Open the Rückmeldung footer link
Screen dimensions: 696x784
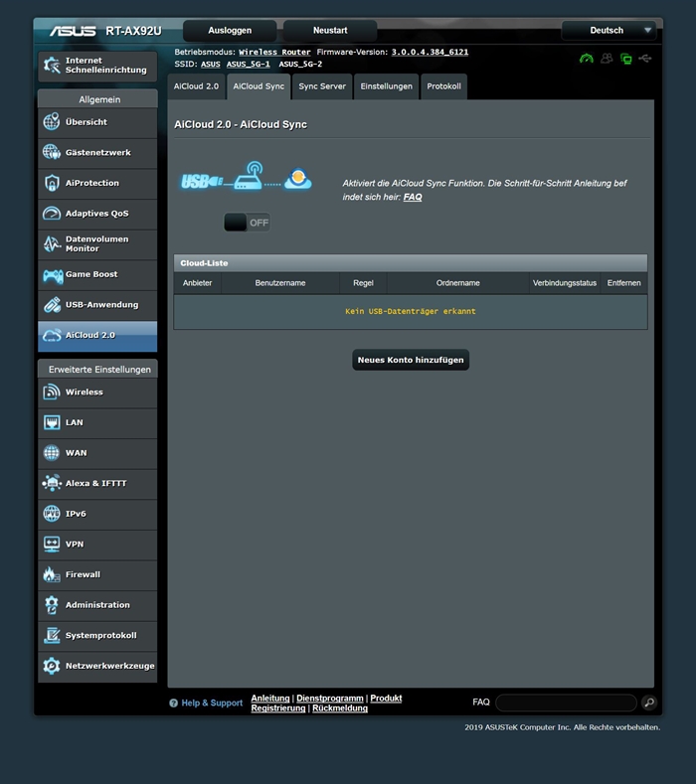[340, 708]
